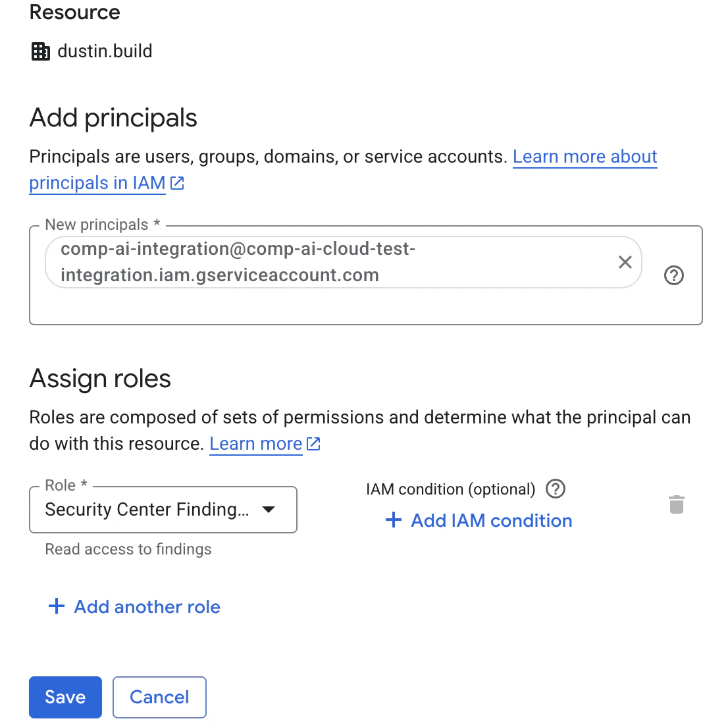This screenshot has height=727, width=728.
Task: Click external-link icon next to Learn more
Action: (313, 444)
